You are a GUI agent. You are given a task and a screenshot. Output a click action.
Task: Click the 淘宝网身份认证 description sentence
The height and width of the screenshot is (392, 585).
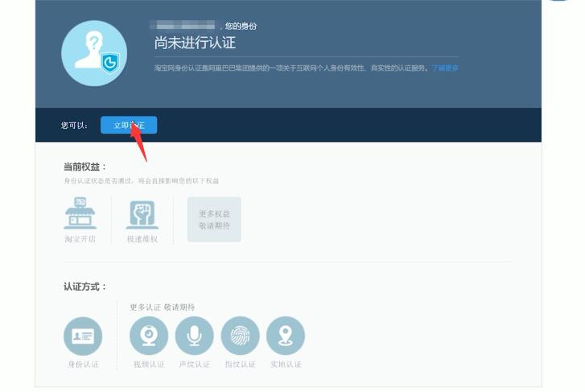tap(291, 68)
